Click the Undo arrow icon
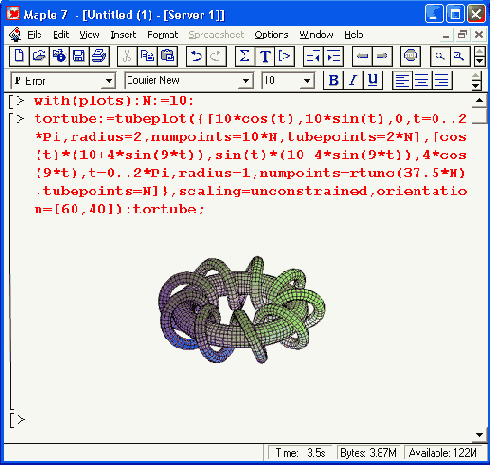 [x=196, y=56]
